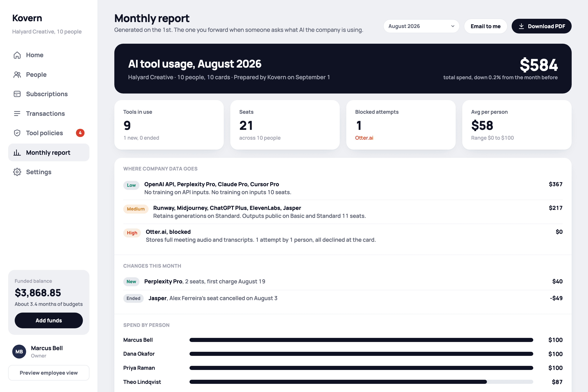Open Tool policies section
588x392 pixels.
pos(49,133)
